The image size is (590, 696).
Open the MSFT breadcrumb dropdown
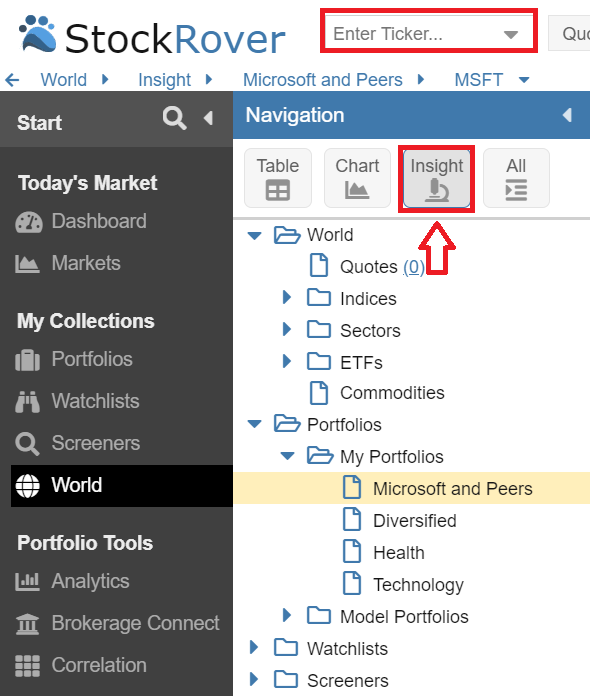tap(524, 80)
